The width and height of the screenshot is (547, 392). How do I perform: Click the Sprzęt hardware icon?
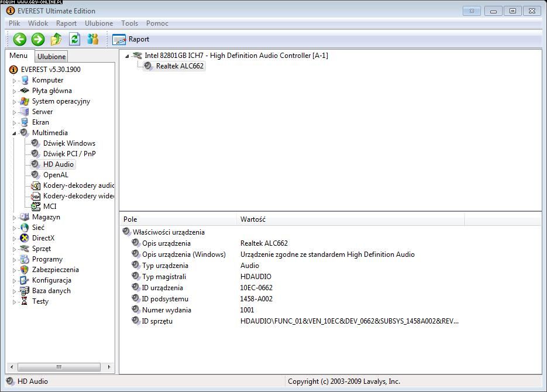click(25, 249)
